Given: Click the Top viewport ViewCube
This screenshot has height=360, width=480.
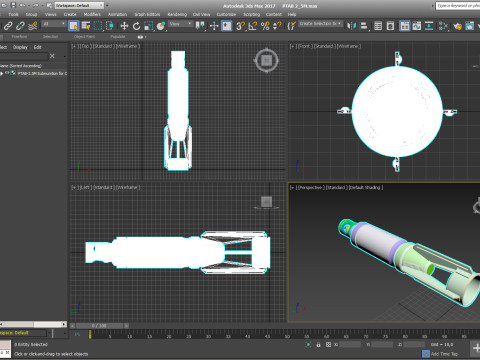Looking at the screenshot, I should pyautogui.click(x=266, y=60).
